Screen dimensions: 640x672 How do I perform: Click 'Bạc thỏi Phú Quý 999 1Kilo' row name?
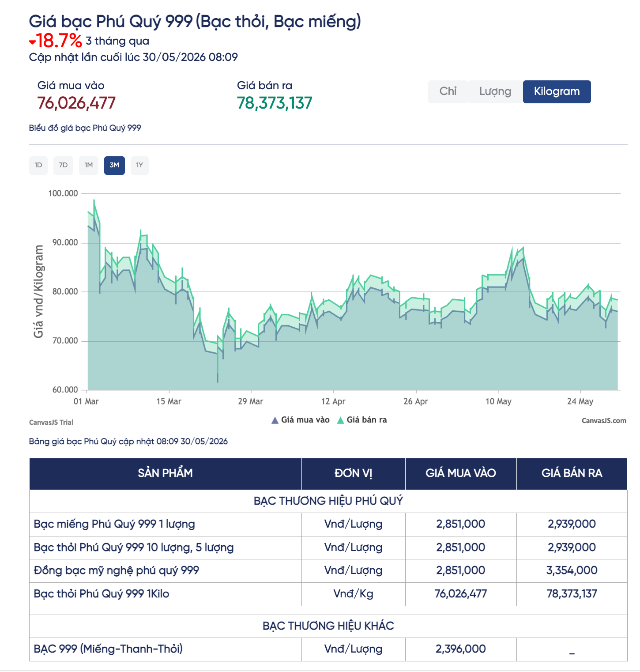click(102, 594)
